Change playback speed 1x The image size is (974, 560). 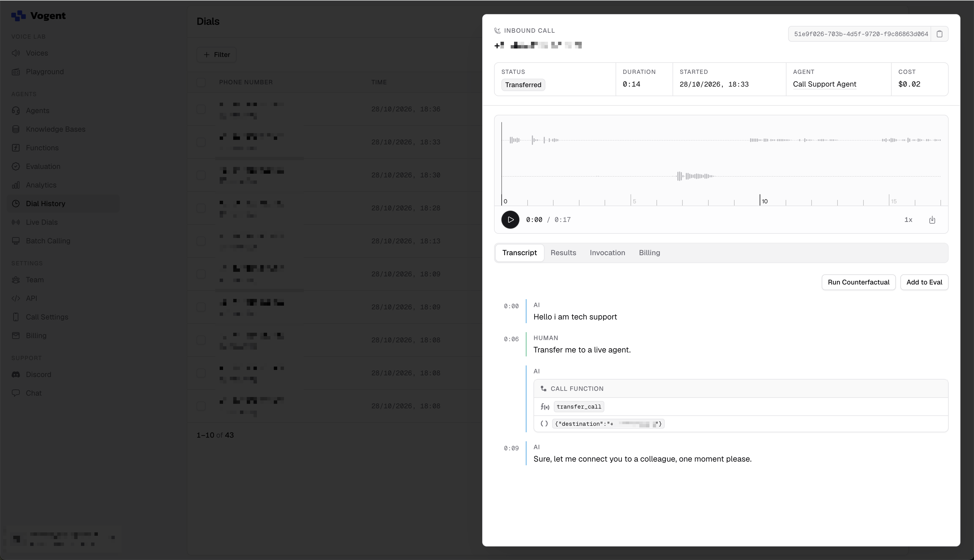pos(908,220)
